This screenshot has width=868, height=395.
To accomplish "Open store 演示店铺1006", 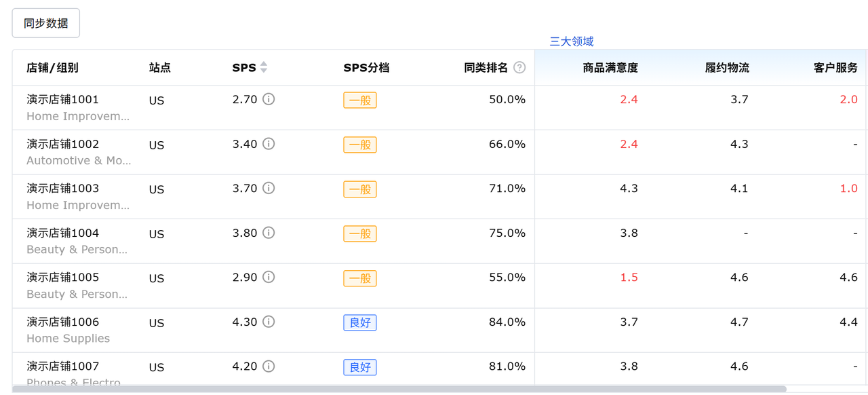I will tap(63, 322).
